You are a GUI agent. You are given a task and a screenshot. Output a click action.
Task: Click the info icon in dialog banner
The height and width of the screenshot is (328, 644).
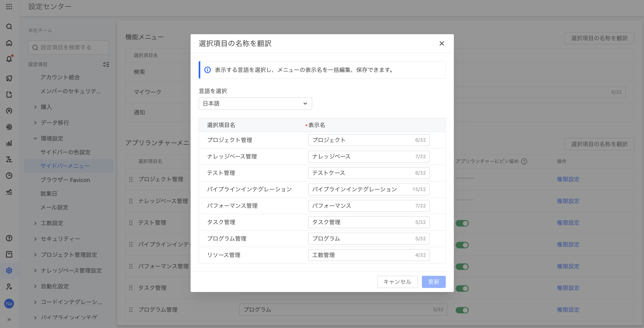(207, 70)
